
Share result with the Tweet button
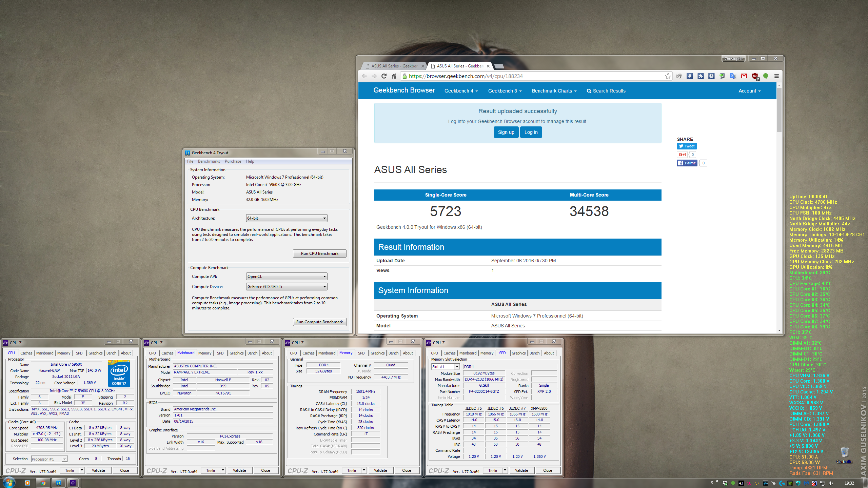point(687,146)
